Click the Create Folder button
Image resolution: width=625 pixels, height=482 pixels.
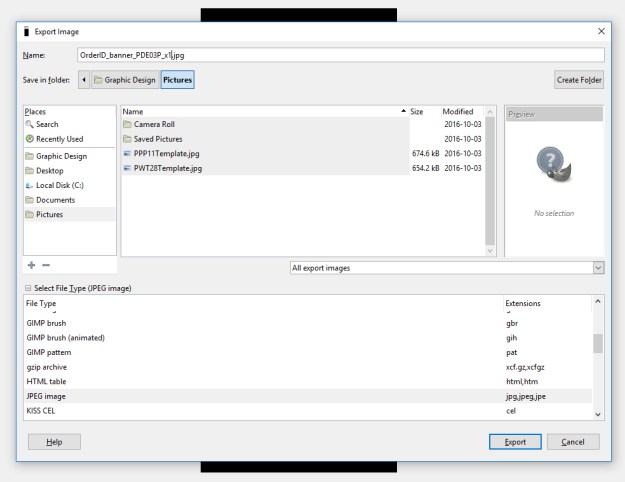[x=579, y=80]
